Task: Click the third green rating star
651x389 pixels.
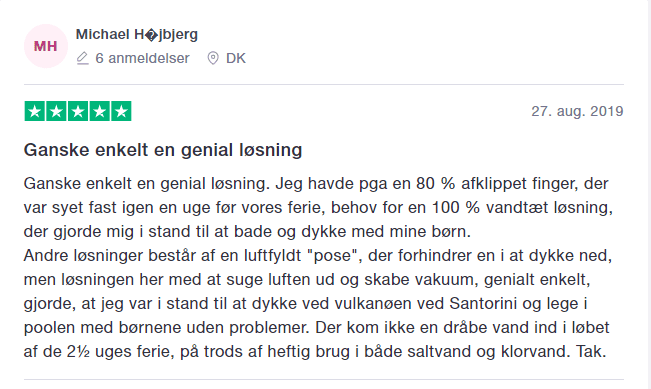Action: (78, 111)
